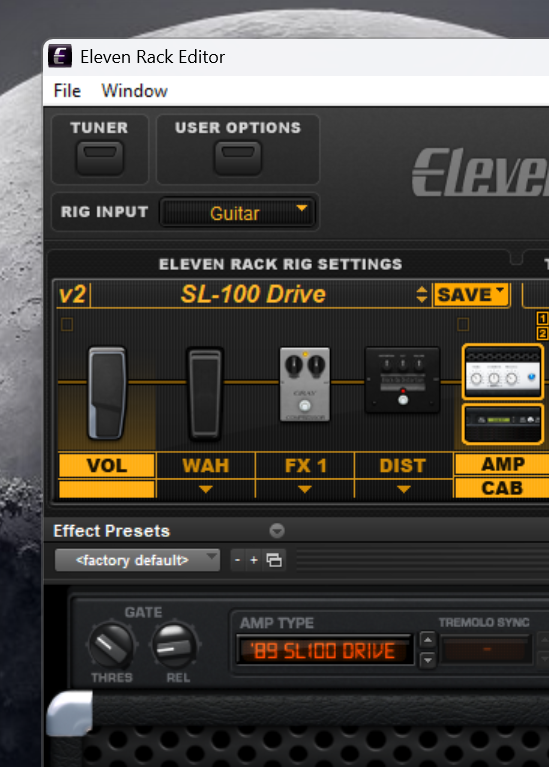Click the SL-100 Drive rig name
Viewport: 549px width, 767px height.
(253, 294)
